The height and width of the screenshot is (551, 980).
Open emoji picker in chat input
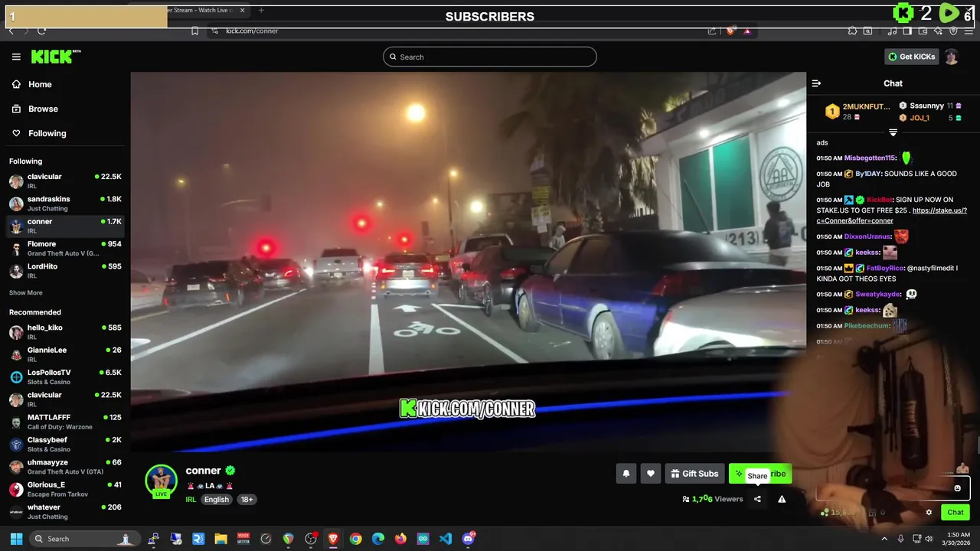click(x=957, y=488)
